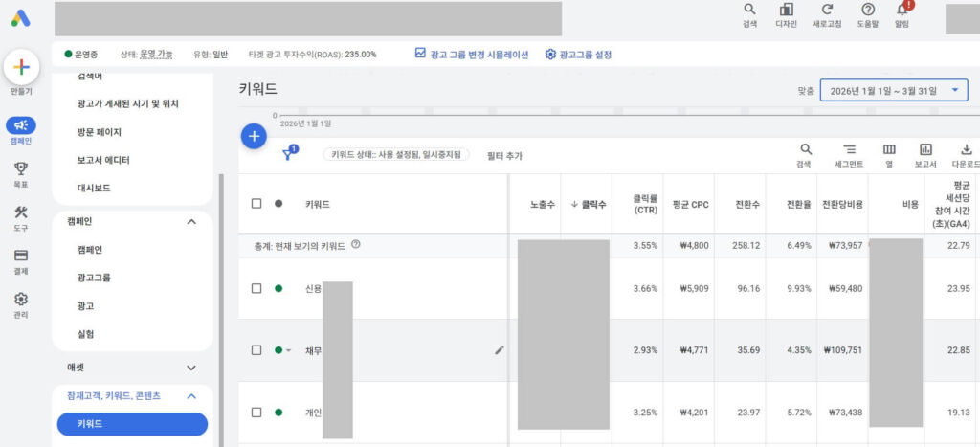Open the 보고서 report icon

coord(925,149)
